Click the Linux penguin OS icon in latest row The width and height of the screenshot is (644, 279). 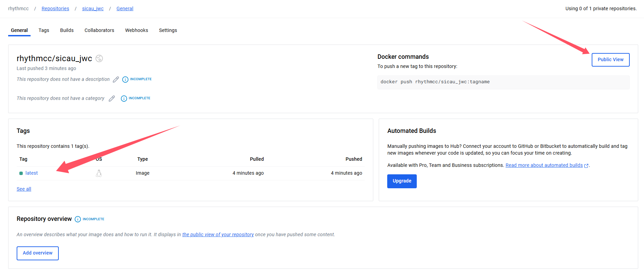[x=99, y=173]
